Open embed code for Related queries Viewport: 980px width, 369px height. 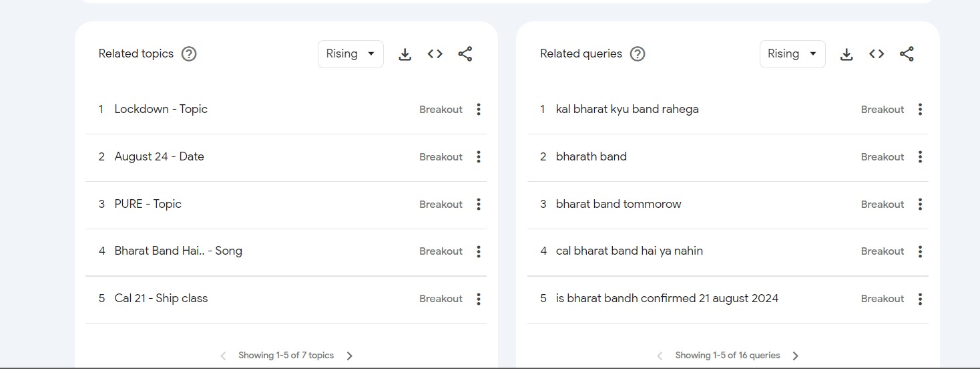877,54
